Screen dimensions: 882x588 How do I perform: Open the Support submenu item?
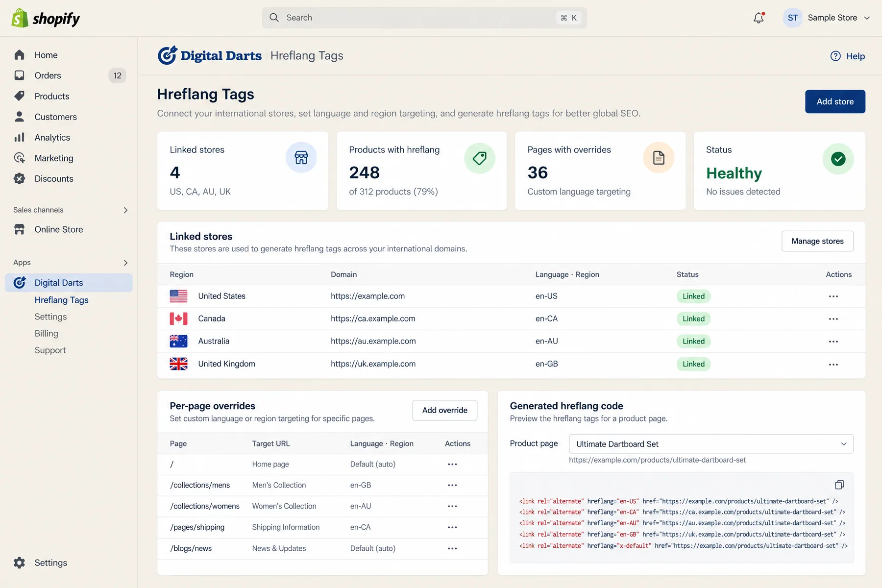50,350
